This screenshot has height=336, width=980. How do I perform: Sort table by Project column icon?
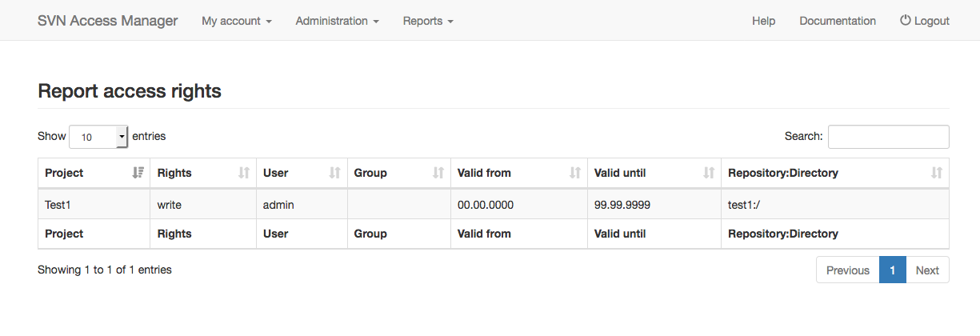(138, 173)
